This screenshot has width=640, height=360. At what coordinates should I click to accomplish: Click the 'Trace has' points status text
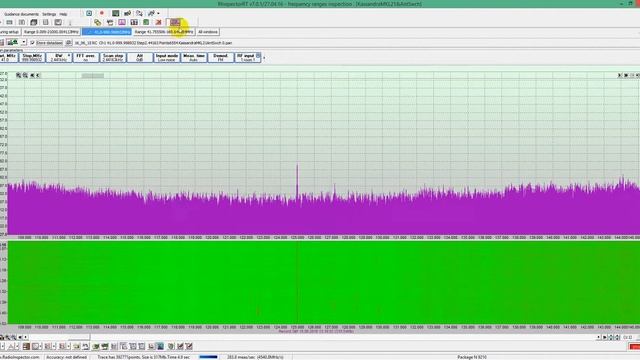144,357
